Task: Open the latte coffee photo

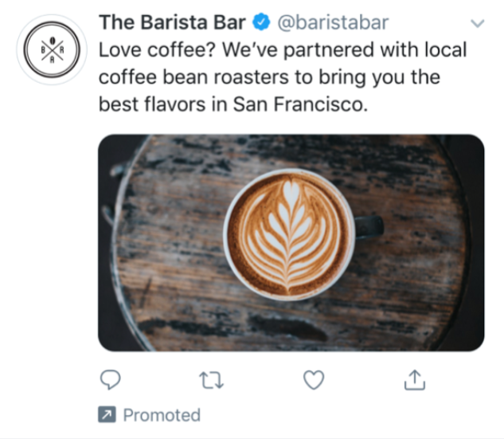Action: [291, 243]
